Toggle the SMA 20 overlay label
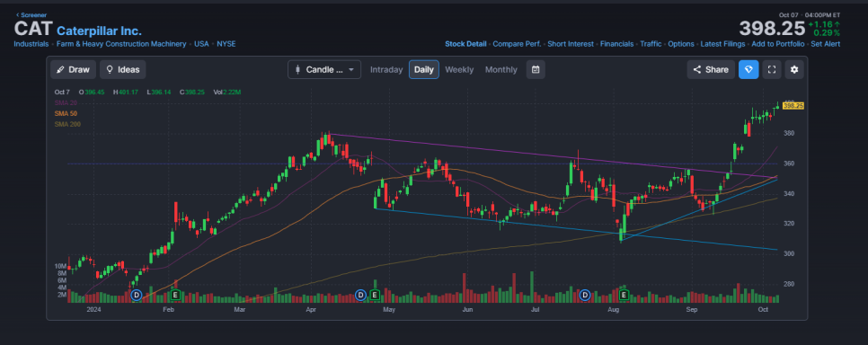Screen dimensions: 868x345 pyautogui.click(x=66, y=102)
